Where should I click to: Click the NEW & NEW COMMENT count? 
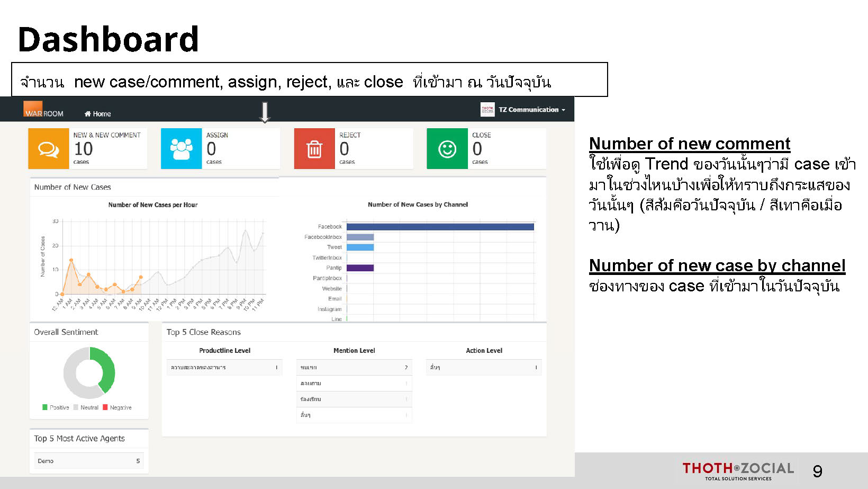[x=84, y=149]
